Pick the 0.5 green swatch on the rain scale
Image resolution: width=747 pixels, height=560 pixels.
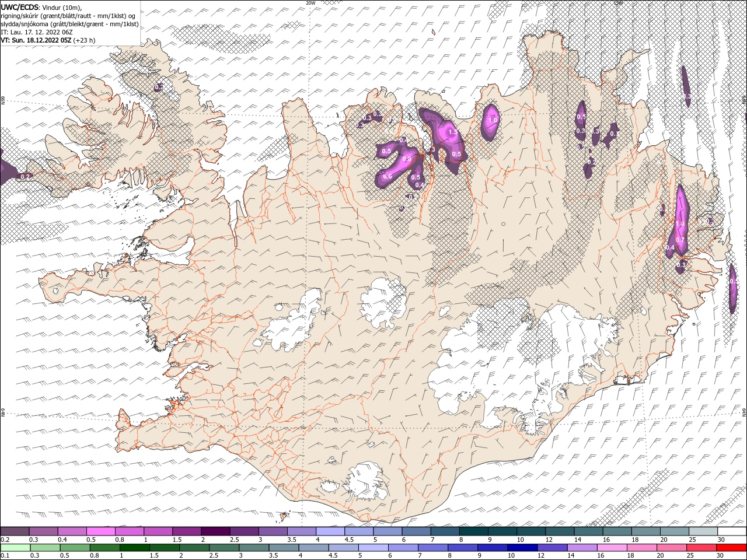point(75,548)
